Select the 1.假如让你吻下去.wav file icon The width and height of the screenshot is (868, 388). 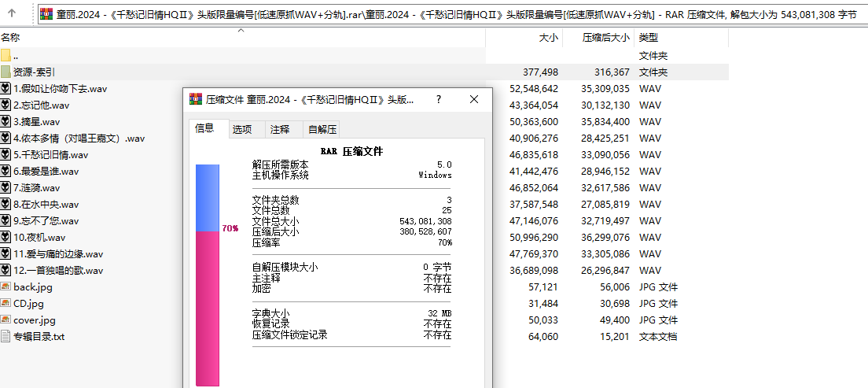point(6,89)
